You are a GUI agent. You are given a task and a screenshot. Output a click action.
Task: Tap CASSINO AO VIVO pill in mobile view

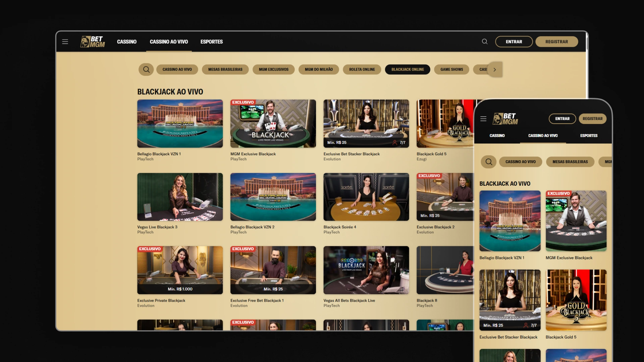521,162
